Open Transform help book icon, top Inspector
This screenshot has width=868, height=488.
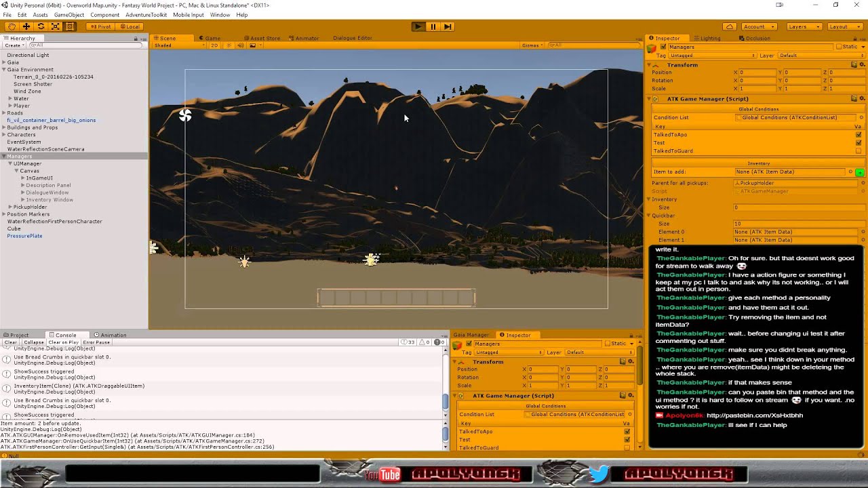click(854, 65)
